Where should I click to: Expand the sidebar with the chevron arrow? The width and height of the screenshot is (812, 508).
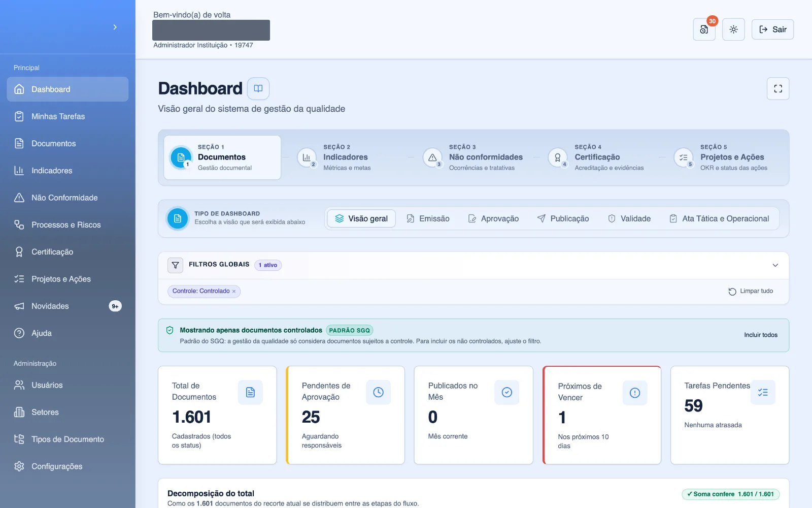pyautogui.click(x=115, y=27)
